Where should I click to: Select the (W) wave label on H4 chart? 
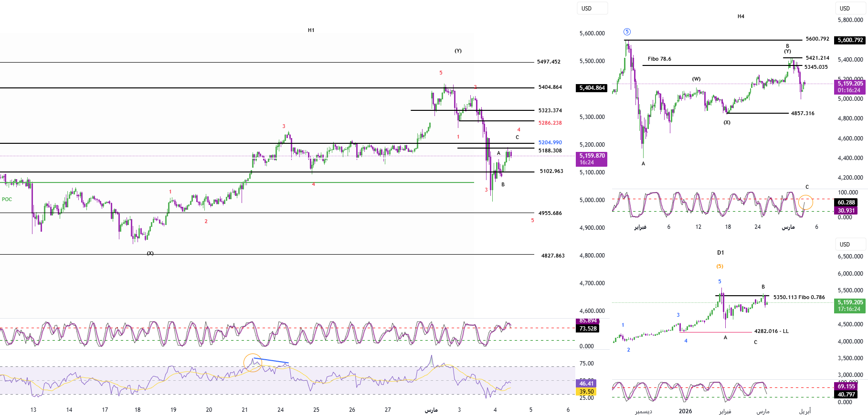tap(697, 79)
